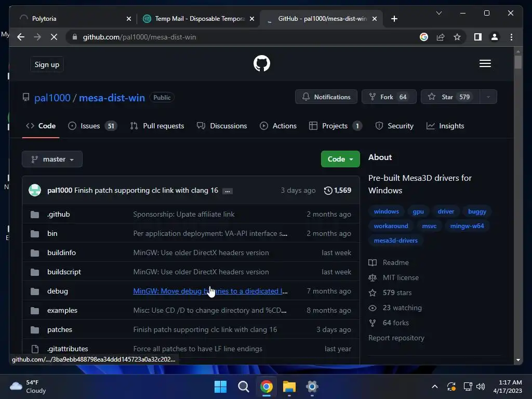Screen dimensions: 532x399
Task: Click the bin folder icon
Action: pyautogui.click(x=35, y=233)
